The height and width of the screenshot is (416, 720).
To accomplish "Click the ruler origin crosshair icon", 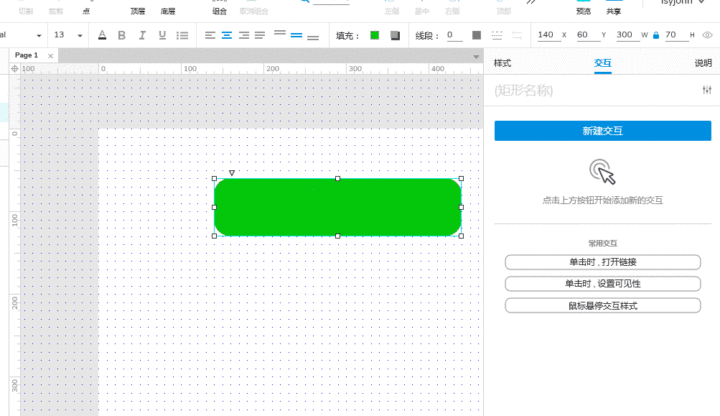I will coord(15,68).
